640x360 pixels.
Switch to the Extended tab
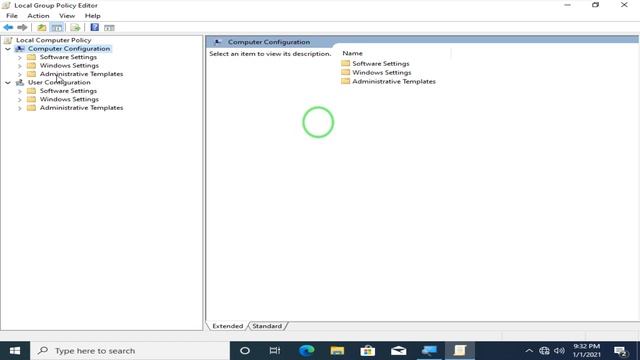point(227,326)
